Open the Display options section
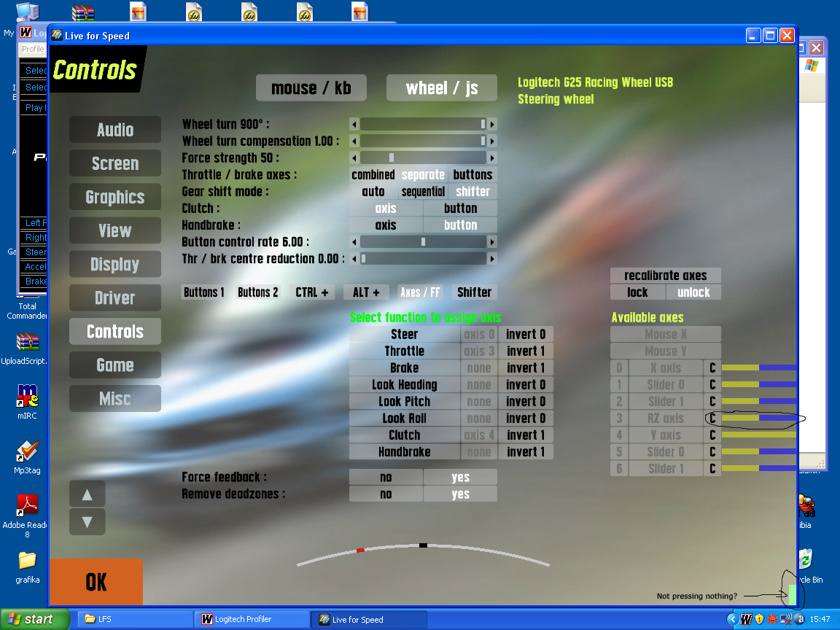This screenshot has width=840, height=630. point(115,264)
